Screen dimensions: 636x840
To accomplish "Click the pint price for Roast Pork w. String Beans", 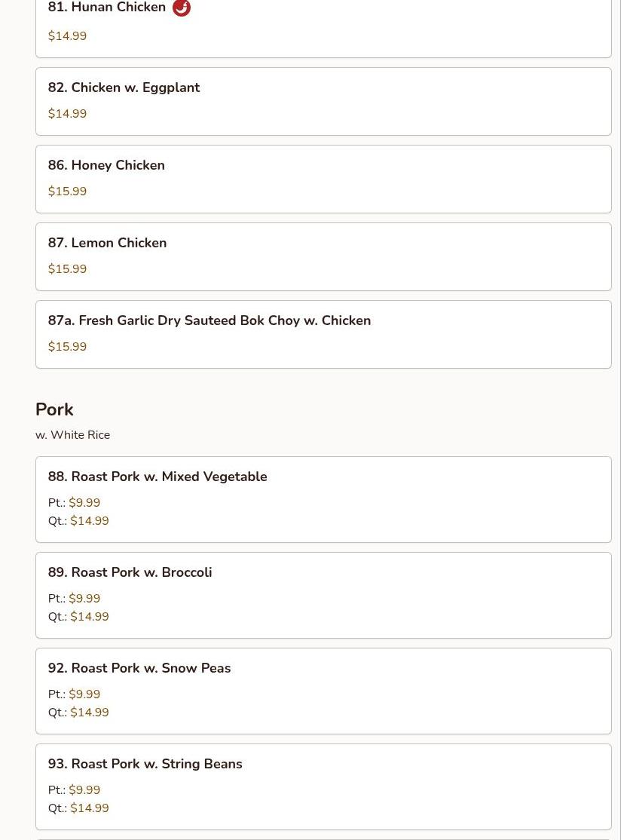I will click(84, 790).
